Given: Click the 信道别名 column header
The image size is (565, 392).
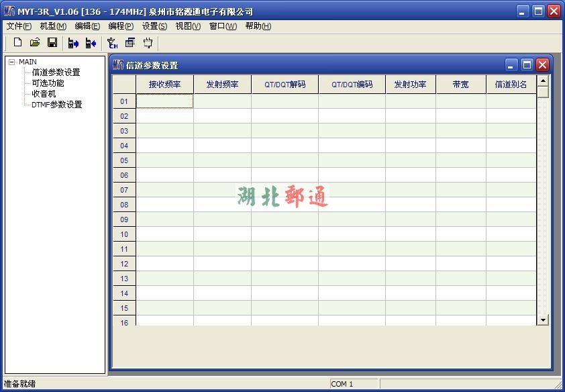Looking at the screenshot, I should pos(511,85).
